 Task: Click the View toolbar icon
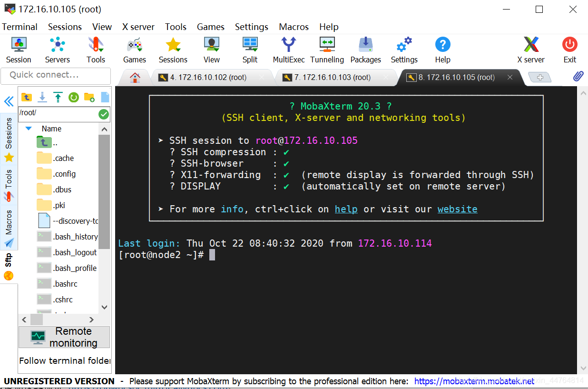(x=212, y=50)
